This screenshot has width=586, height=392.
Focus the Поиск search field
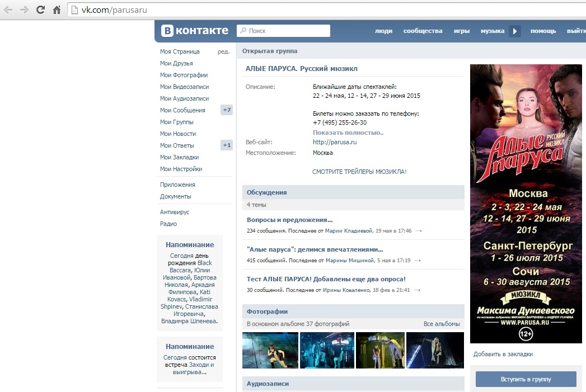283,31
